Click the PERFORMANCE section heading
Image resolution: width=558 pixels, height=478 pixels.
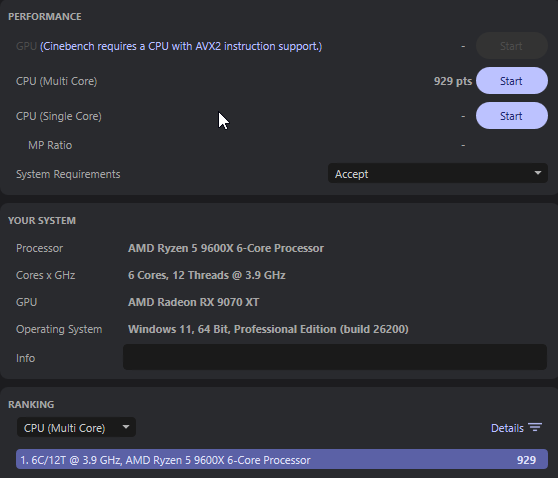45,17
